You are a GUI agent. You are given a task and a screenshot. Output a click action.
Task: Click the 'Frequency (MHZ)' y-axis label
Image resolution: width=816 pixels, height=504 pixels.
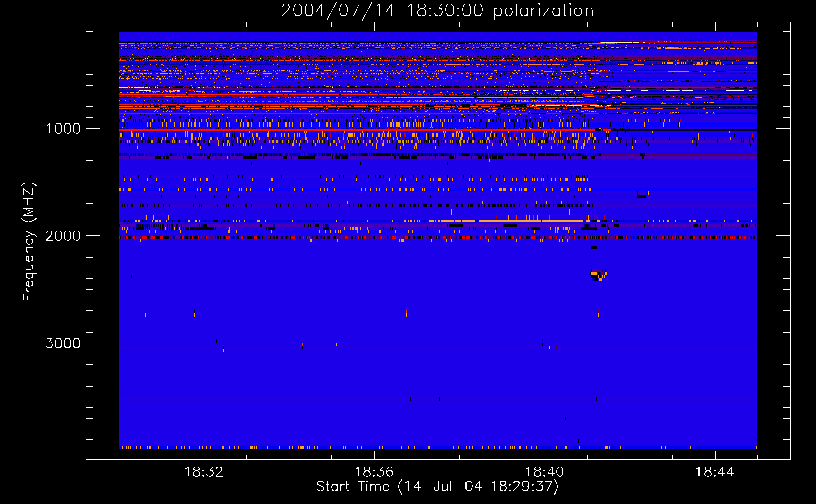pyautogui.click(x=29, y=241)
